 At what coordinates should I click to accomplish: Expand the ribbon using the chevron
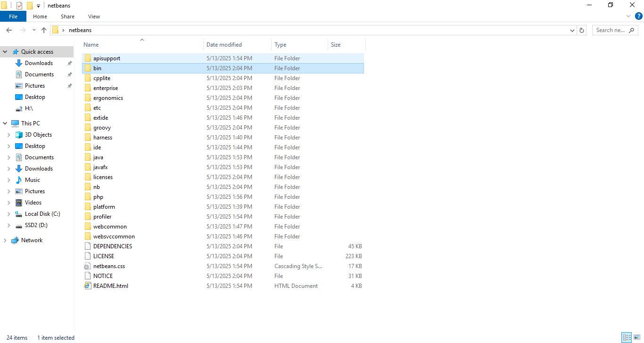point(628,16)
